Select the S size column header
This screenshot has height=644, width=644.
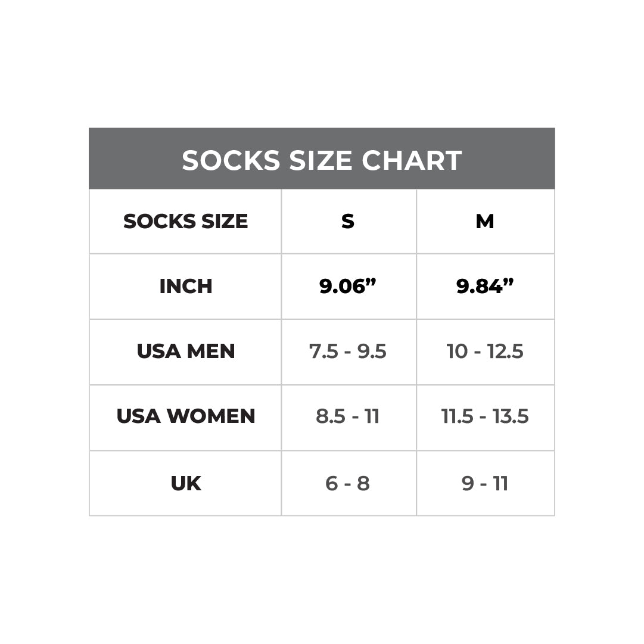[348, 222]
